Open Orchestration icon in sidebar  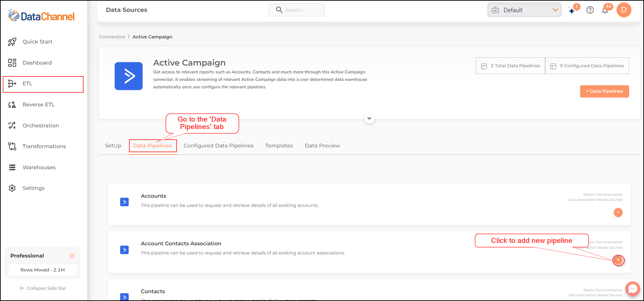(12, 125)
